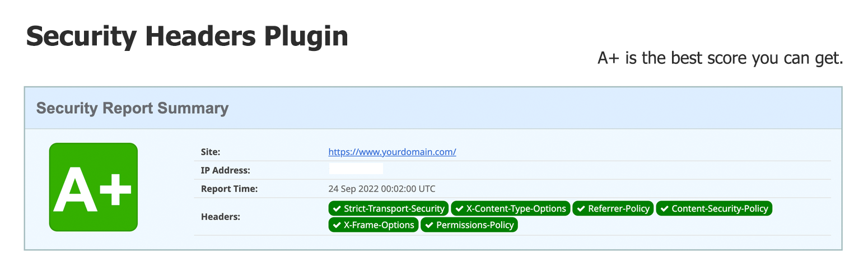Screen dimensions: 868x280
Task: Click the Permissions-Policy header badge
Action: click(469, 225)
